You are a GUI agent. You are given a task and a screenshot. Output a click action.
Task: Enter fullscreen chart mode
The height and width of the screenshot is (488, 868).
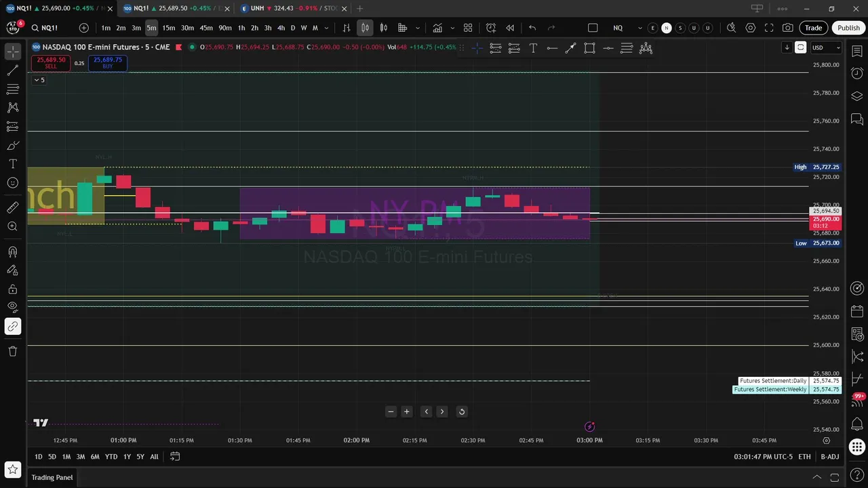coord(769,28)
